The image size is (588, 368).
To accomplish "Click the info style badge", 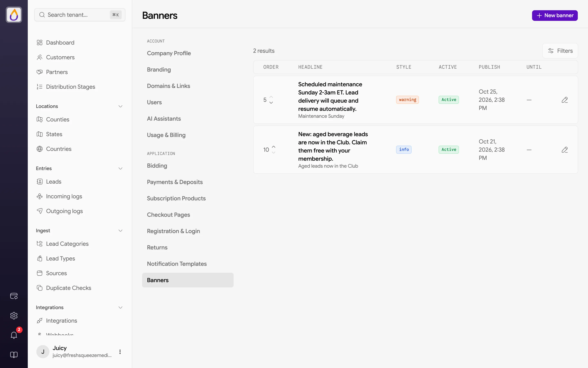I will click(404, 150).
